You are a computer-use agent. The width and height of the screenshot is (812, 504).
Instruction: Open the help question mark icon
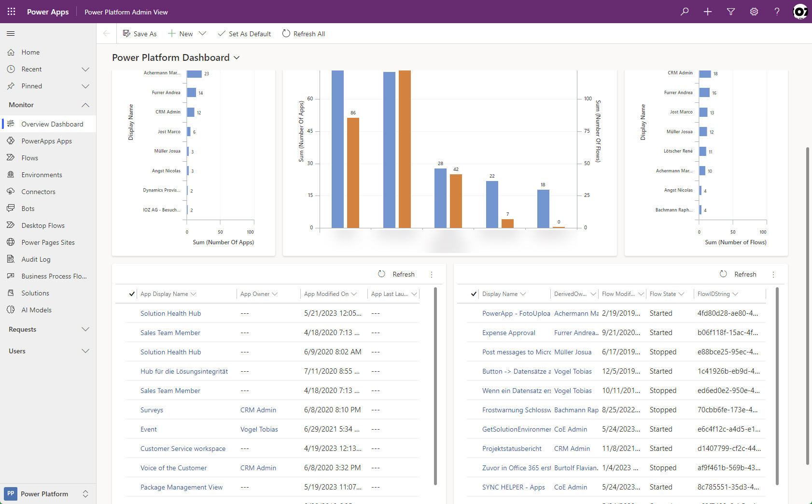[x=777, y=12]
